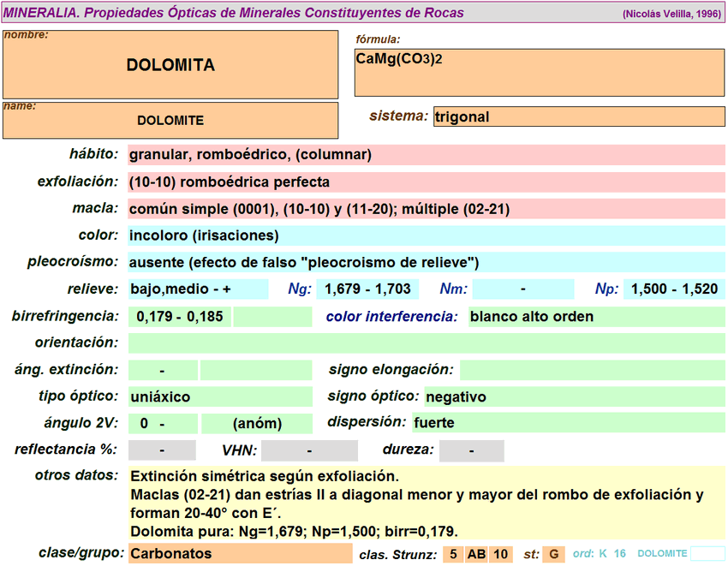Select the fórmula field with CaMg(CO3)2
This screenshot has height=566, width=728.
pyautogui.click(x=540, y=73)
